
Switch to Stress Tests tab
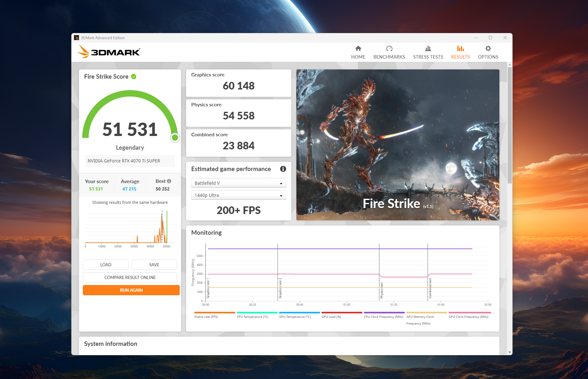[428, 53]
